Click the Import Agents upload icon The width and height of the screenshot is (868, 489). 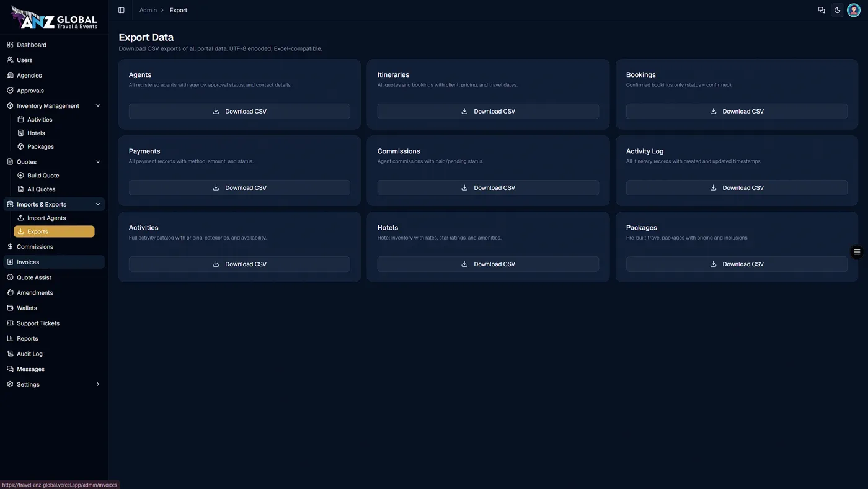pos(20,218)
